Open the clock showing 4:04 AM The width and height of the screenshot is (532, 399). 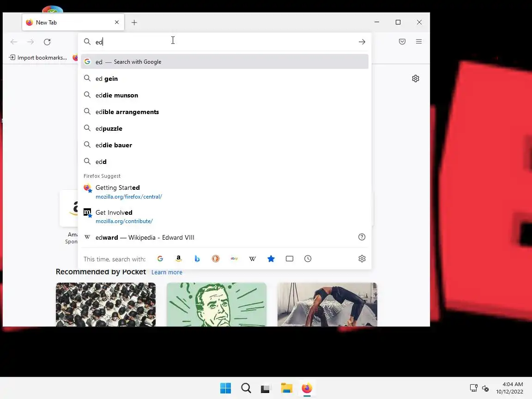[510, 388]
